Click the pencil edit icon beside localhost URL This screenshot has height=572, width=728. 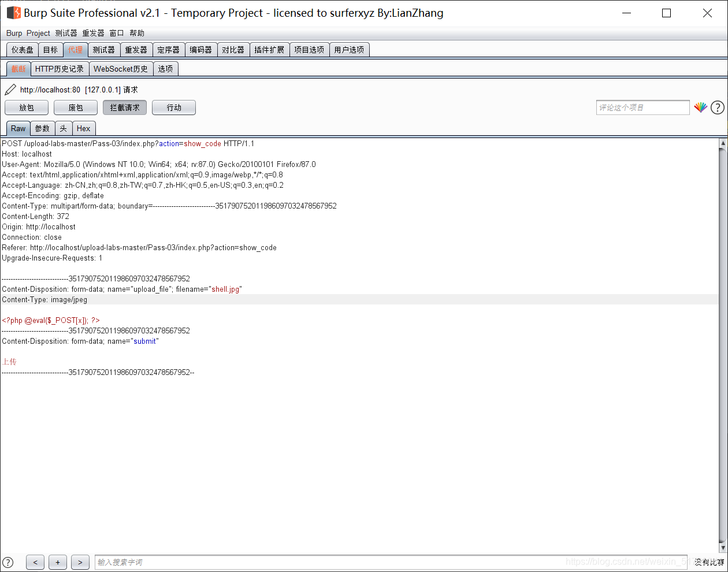10,90
